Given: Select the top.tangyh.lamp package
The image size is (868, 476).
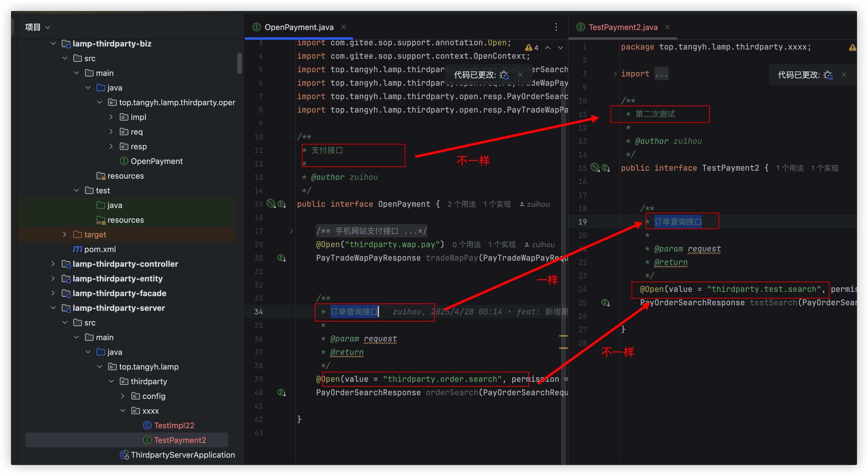Looking at the screenshot, I should 143,367.
